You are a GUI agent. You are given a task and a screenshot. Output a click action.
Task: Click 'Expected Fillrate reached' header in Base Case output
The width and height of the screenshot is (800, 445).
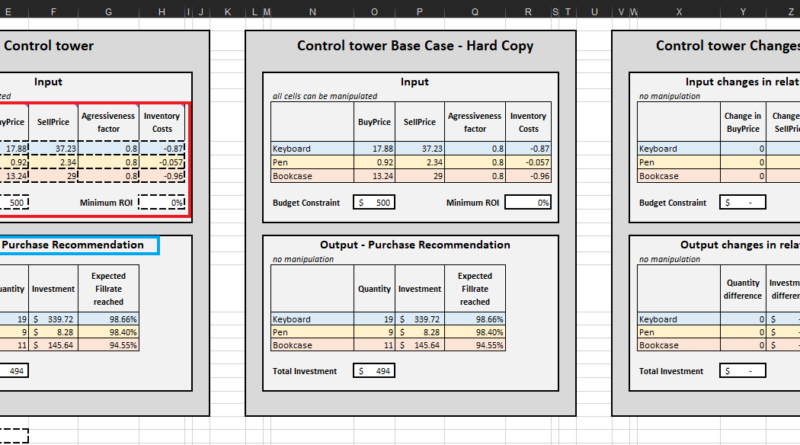tap(475, 289)
